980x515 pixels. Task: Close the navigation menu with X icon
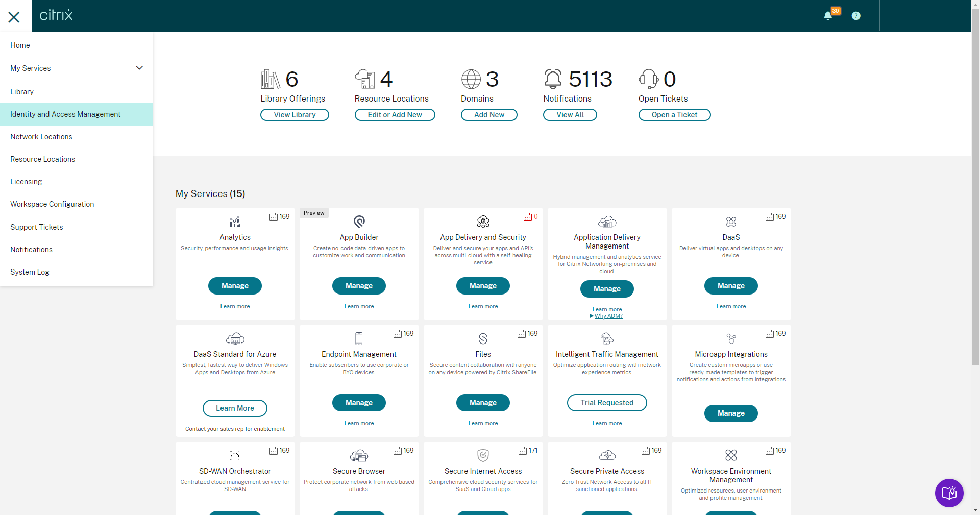coord(14,17)
